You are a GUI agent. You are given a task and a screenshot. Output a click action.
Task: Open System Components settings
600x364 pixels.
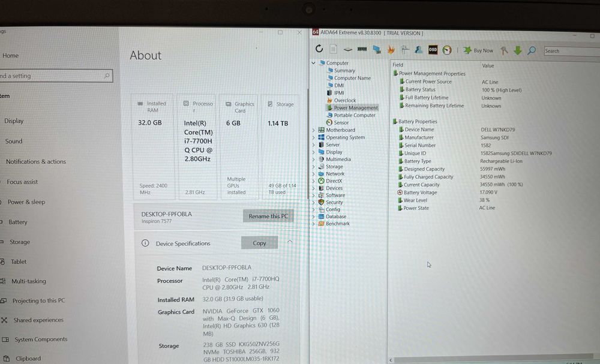tap(41, 339)
